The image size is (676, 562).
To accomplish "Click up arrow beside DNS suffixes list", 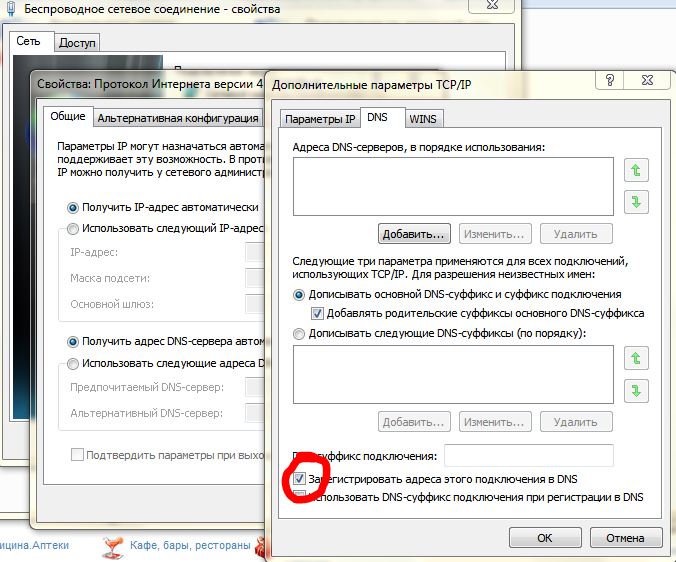I will [635, 358].
